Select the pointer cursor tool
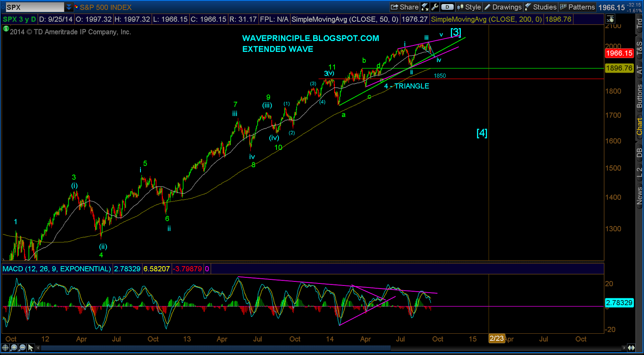This screenshot has width=644, height=355. (31, 348)
